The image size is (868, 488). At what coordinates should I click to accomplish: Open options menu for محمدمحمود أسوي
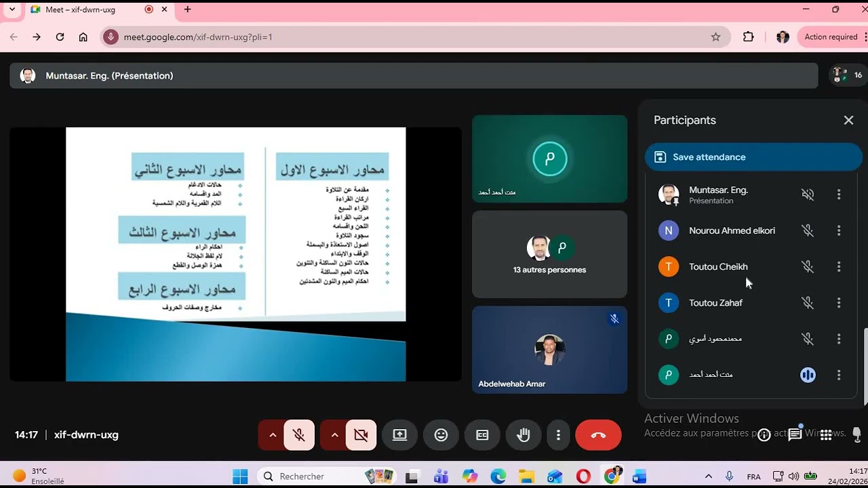tap(839, 339)
